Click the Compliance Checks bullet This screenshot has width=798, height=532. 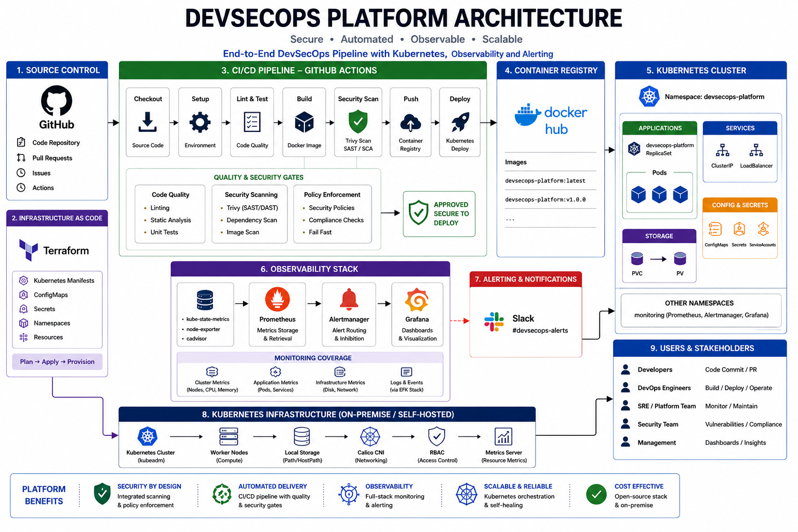click(x=336, y=220)
